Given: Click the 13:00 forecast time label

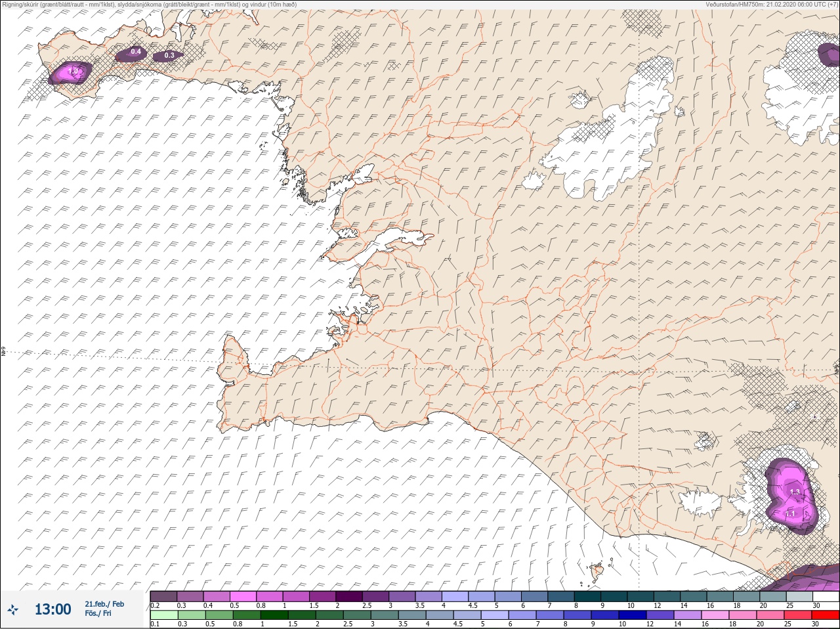Looking at the screenshot, I should click(52, 609).
